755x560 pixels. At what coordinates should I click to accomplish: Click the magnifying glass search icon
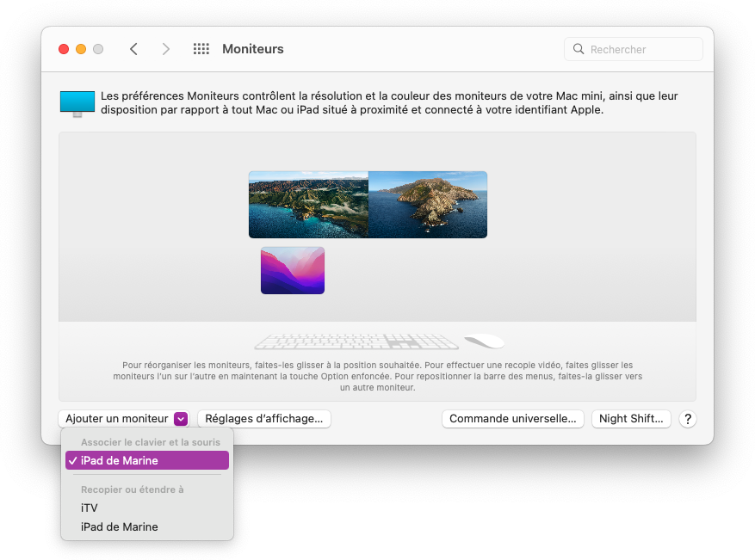pos(579,49)
